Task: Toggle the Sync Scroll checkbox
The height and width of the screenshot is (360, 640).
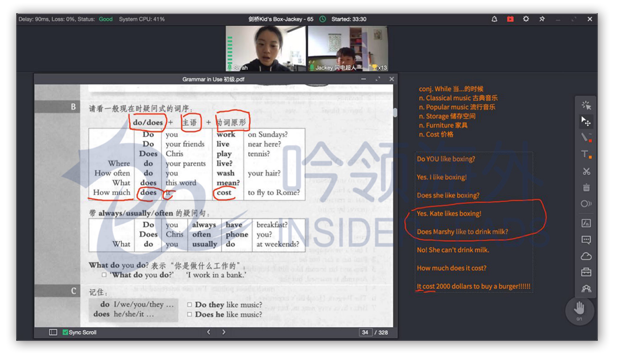Action: 65,332
